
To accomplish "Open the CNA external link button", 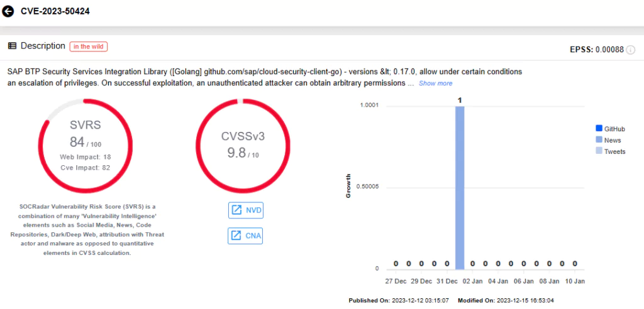I will coord(245,236).
